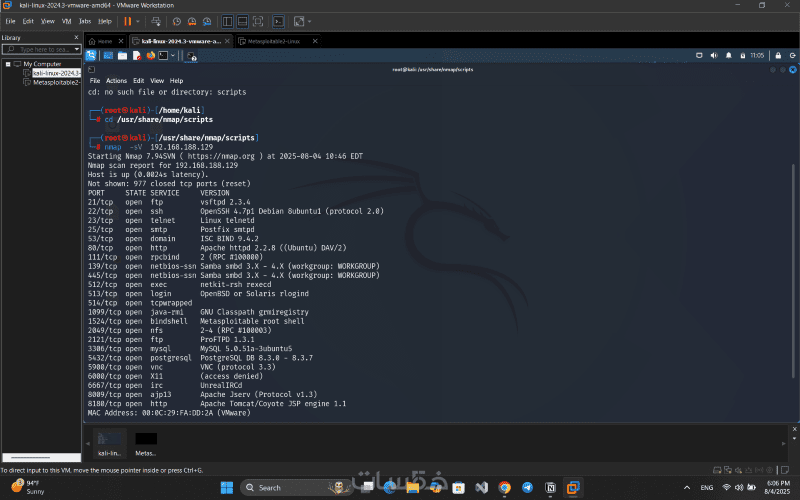Click the Kali display settings tray icon
Image resolution: width=800 pixels, height=500 pixels.
(699, 56)
